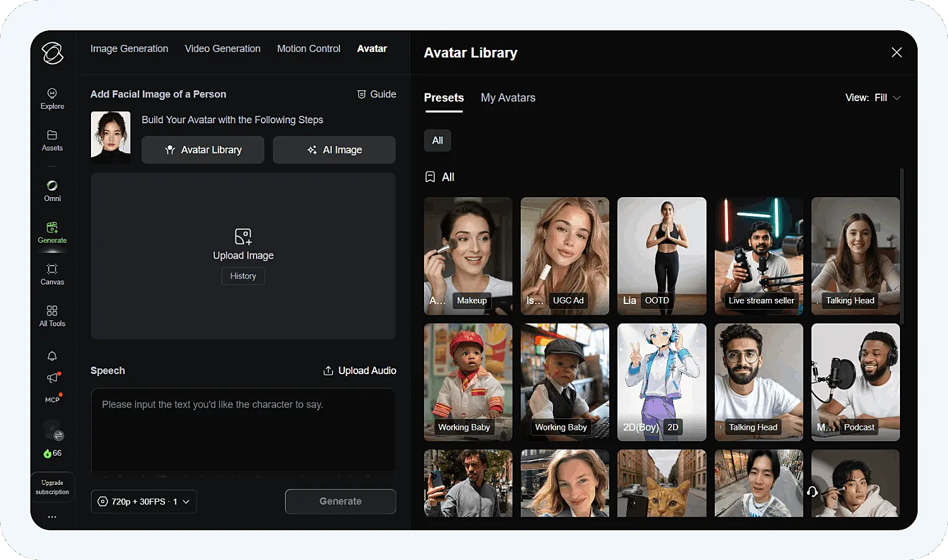Switch to Video Generation tab
Image resolution: width=948 pixels, height=560 pixels.
click(222, 49)
